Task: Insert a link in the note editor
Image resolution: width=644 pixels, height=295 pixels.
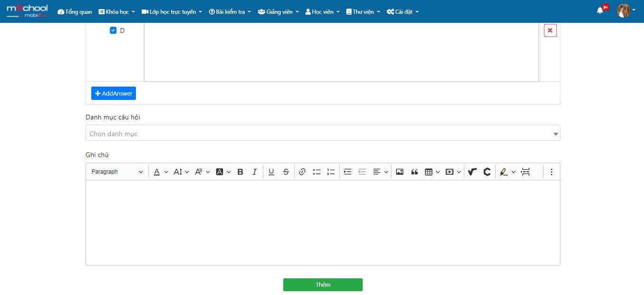Action: point(302,172)
